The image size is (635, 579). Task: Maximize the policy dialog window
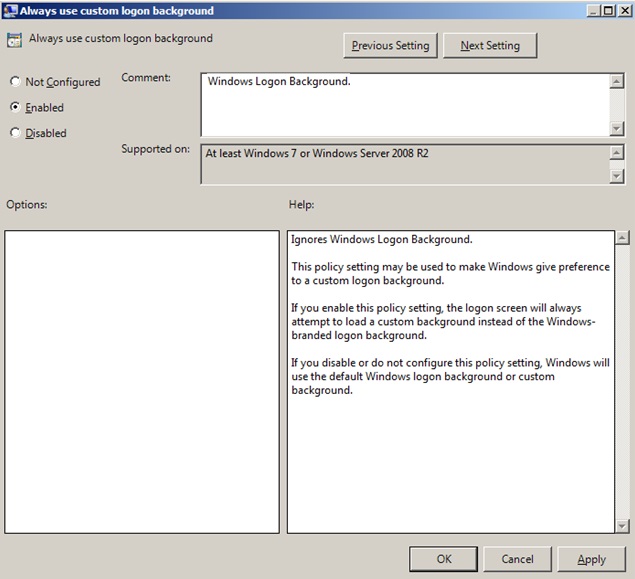pos(608,11)
